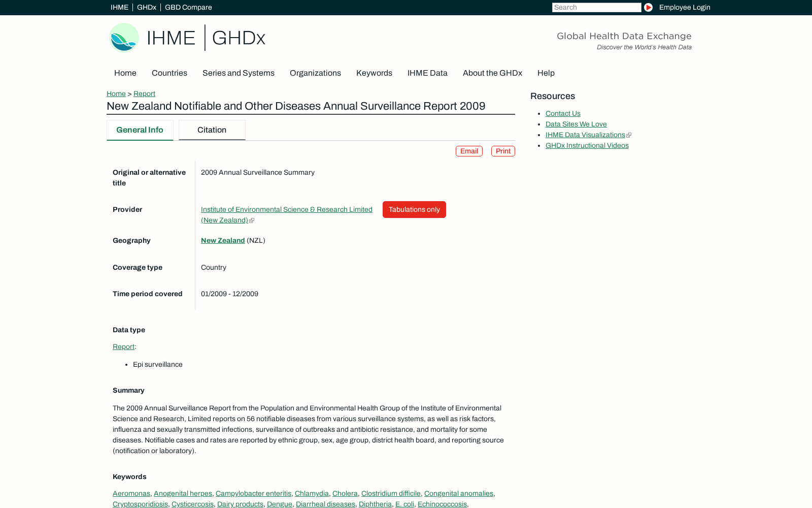
Task: Click the Report data type link
Action: [123, 347]
